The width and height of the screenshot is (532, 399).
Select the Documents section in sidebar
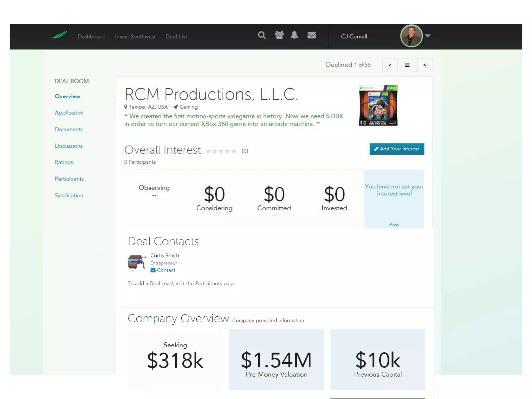click(x=69, y=129)
